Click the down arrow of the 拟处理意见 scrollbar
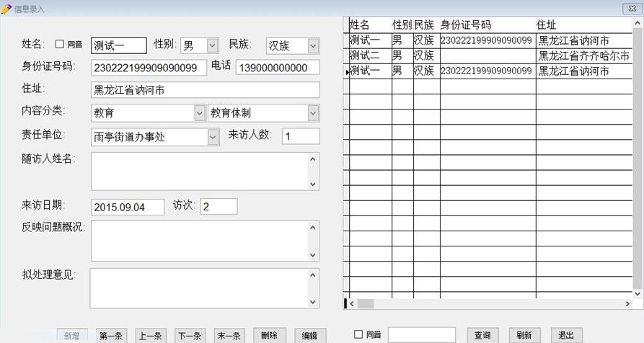The height and width of the screenshot is (343, 644). click(x=313, y=302)
